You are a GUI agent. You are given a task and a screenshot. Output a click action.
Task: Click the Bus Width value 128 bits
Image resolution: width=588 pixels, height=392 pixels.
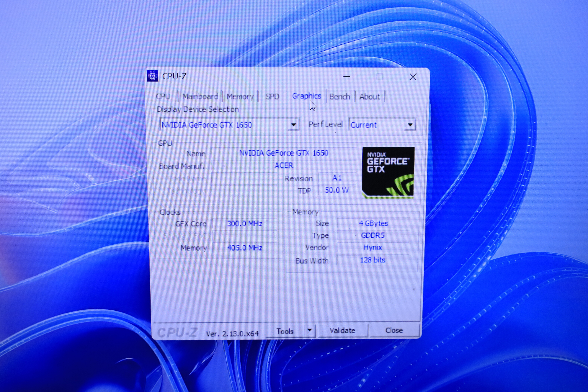pos(372,260)
